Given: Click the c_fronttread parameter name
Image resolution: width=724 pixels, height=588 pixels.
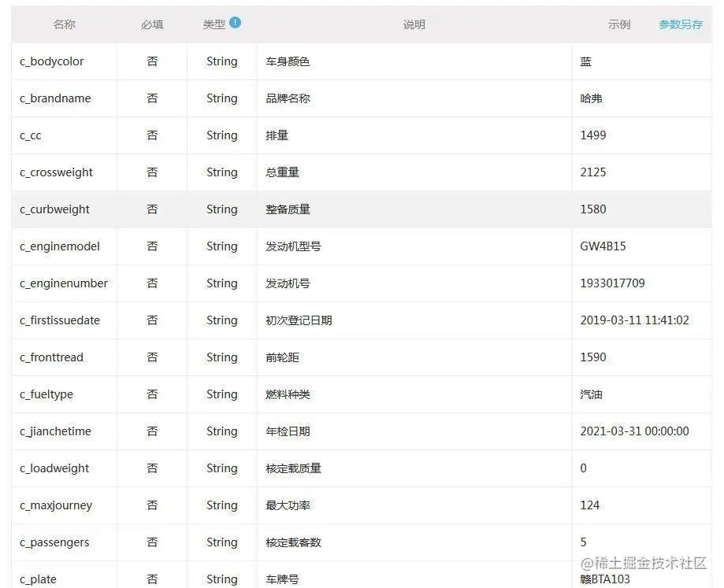Looking at the screenshot, I should click(x=52, y=357).
